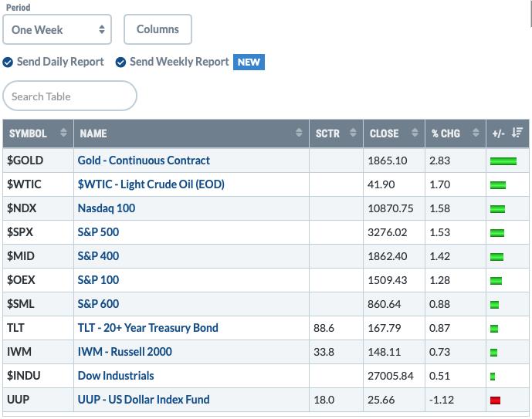Click close value 3276.02
The image size is (532, 419).
click(x=387, y=232)
